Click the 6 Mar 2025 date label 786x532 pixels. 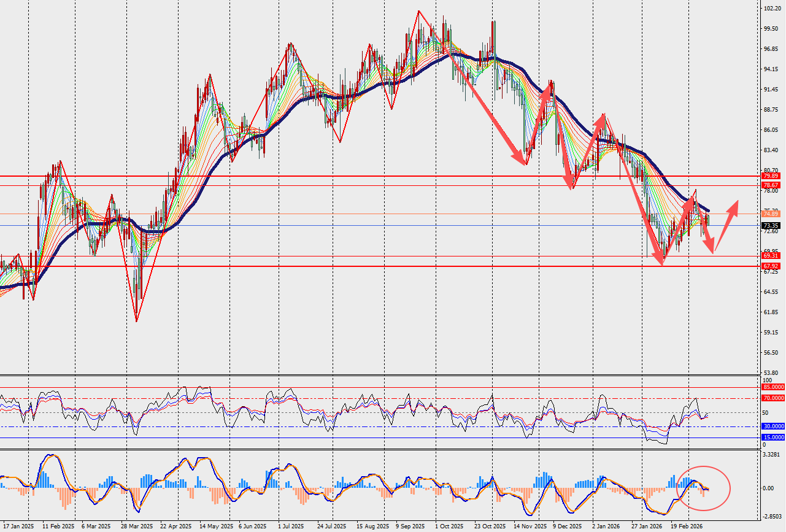[x=96, y=526]
